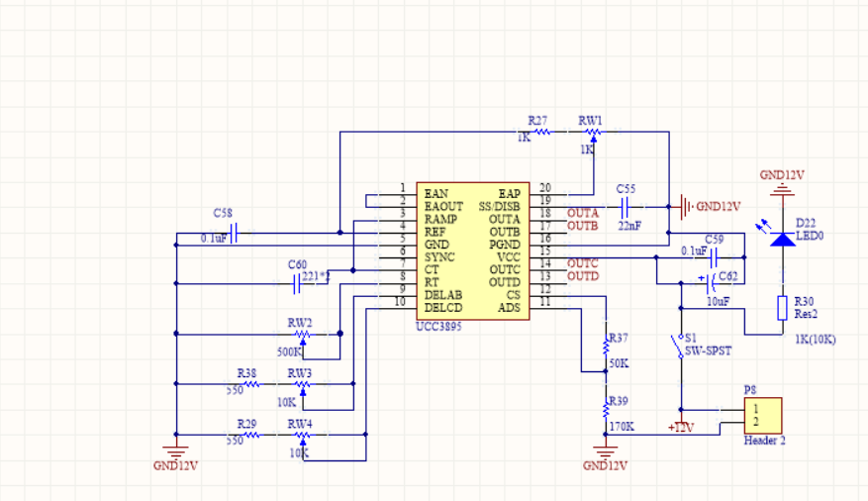Click the SYNC pin name on the IC
868x501 pixels.
pos(439,257)
